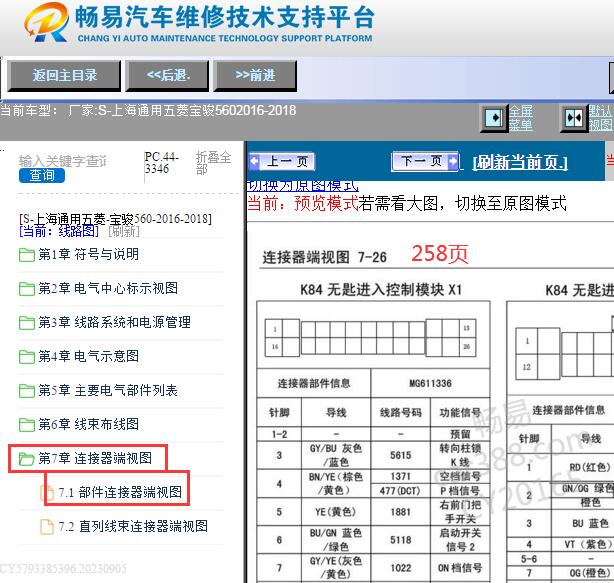Expand 第3章 线路系统和电源管理 chapter
This screenshot has width=614, height=583.
(x=114, y=323)
